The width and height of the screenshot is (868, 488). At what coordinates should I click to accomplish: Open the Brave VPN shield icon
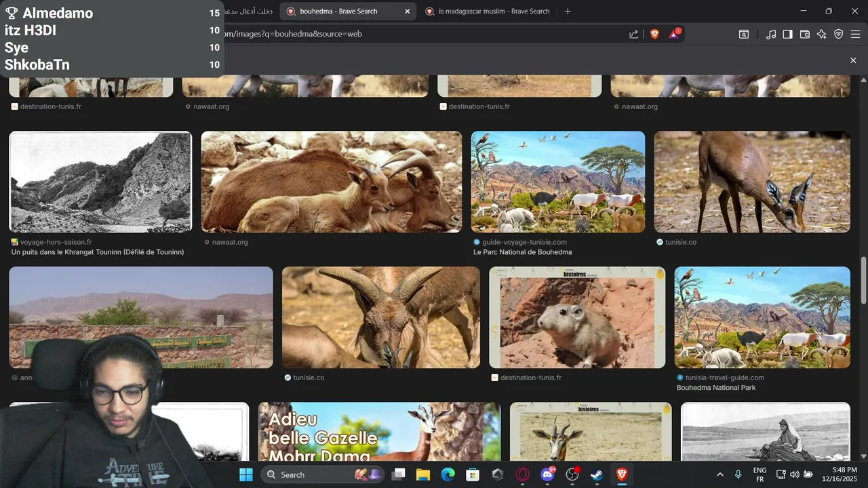coord(839,34)
